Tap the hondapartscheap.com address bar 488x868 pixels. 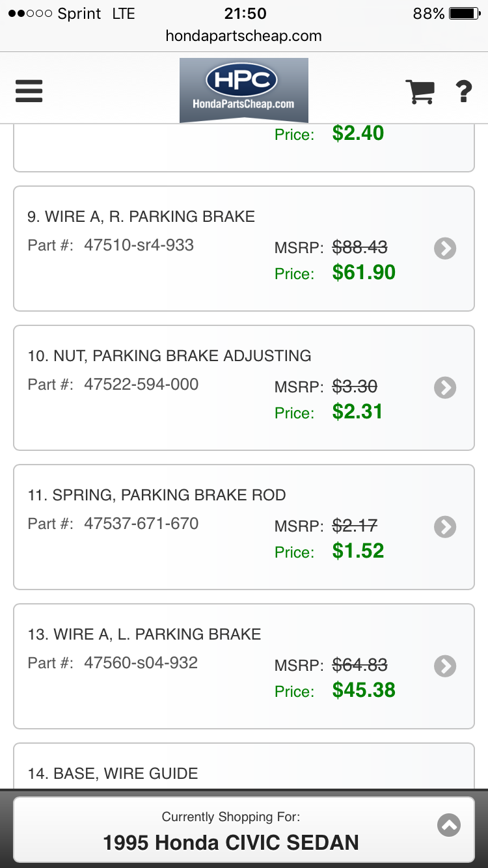(x=243, y=36)
